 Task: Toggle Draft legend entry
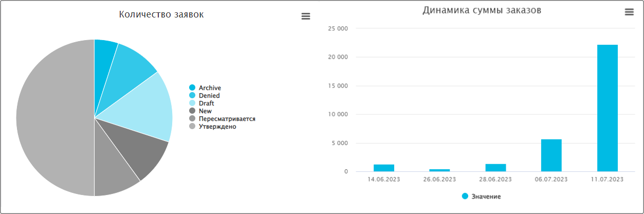point(206,103)
